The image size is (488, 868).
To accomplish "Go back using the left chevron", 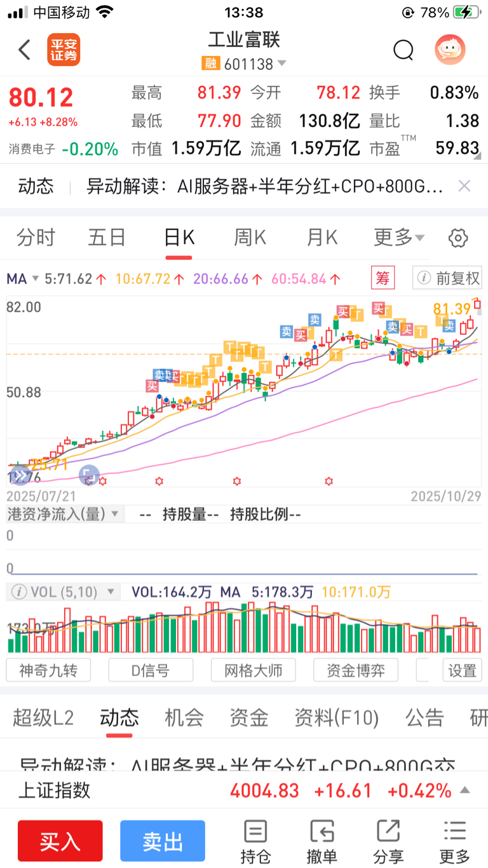I will click(24, 50).
